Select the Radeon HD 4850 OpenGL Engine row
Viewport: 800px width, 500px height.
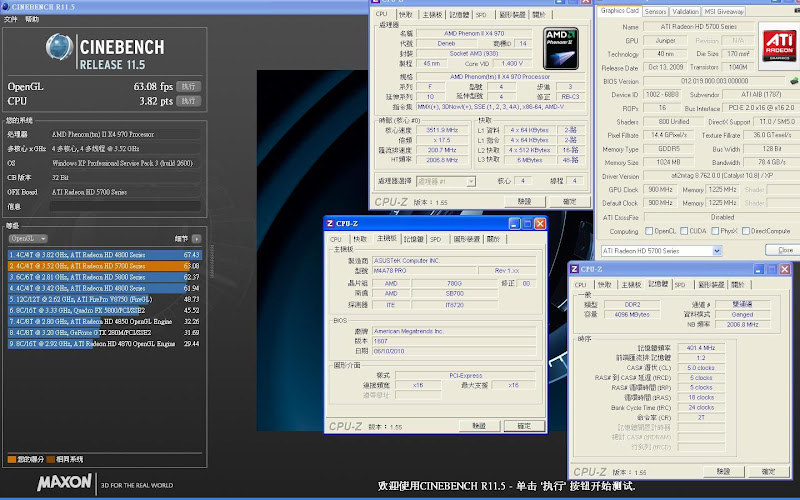pyautogui.click(x=105, y=321)
